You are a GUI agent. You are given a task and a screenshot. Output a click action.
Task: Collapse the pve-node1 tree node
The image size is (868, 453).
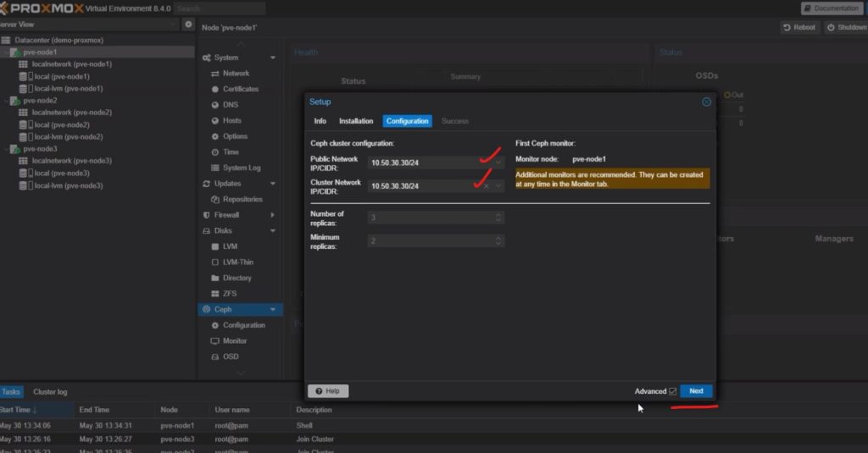tap(6, 52)
